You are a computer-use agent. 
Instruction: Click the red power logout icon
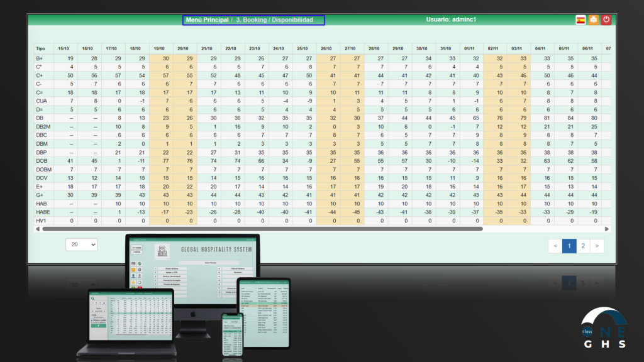(606, 20)
